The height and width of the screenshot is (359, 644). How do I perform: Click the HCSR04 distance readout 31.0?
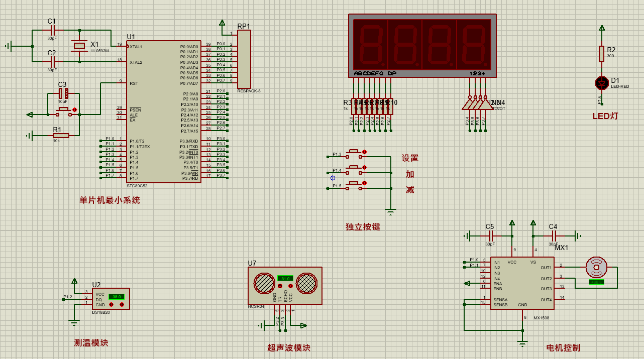pos(285,278)
